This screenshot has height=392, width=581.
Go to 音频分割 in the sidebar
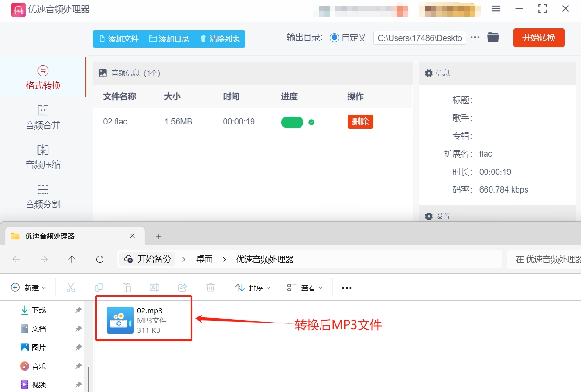point(43,197)
